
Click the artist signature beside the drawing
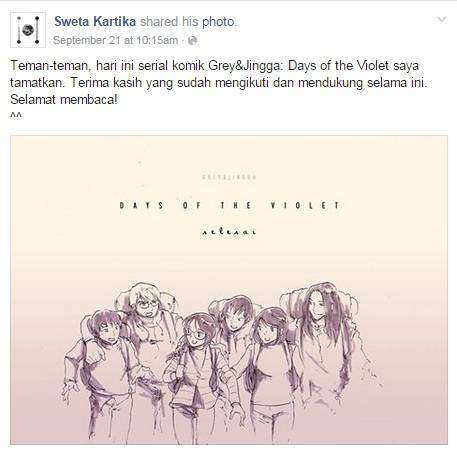click(369, 374)
